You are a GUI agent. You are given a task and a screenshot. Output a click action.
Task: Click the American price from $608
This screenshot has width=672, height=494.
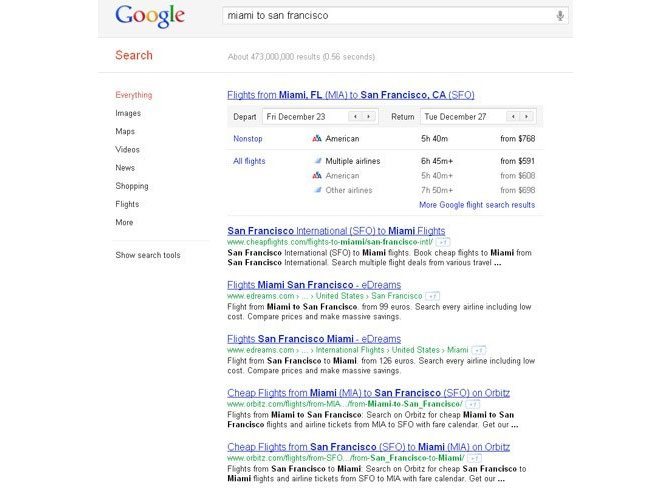pos(518,176)
